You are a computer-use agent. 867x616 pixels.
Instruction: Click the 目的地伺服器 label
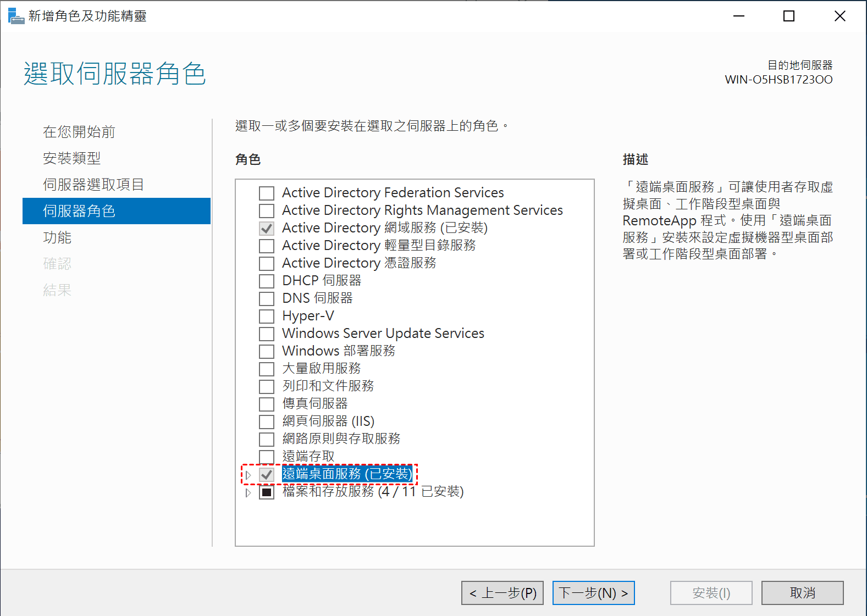click(x=800, y=65)
